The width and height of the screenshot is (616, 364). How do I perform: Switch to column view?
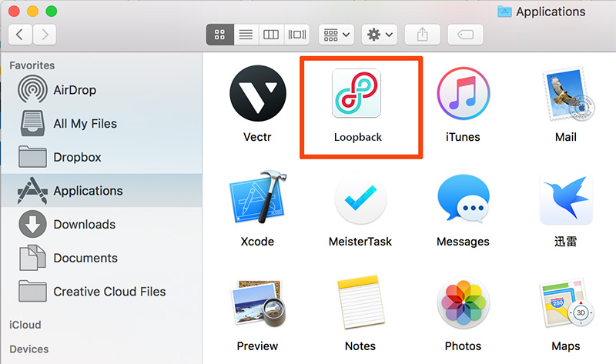click(x=271, y=35)
